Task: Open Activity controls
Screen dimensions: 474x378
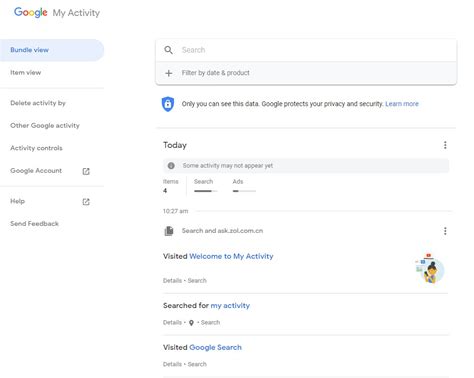Action: tap(36, 148)
